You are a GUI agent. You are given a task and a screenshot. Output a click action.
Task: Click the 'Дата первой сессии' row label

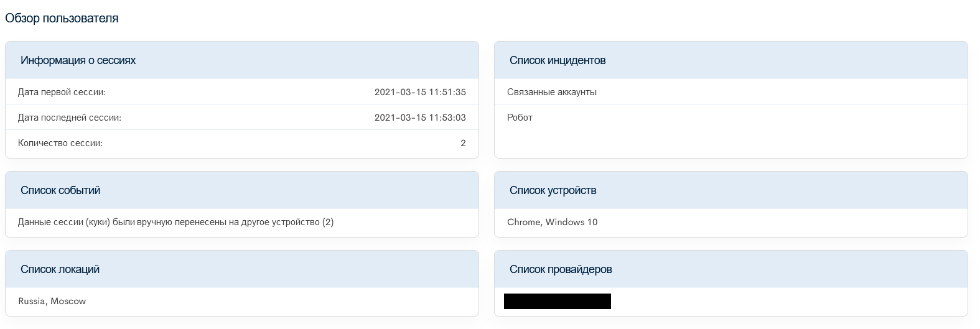[x=62, y=92]
